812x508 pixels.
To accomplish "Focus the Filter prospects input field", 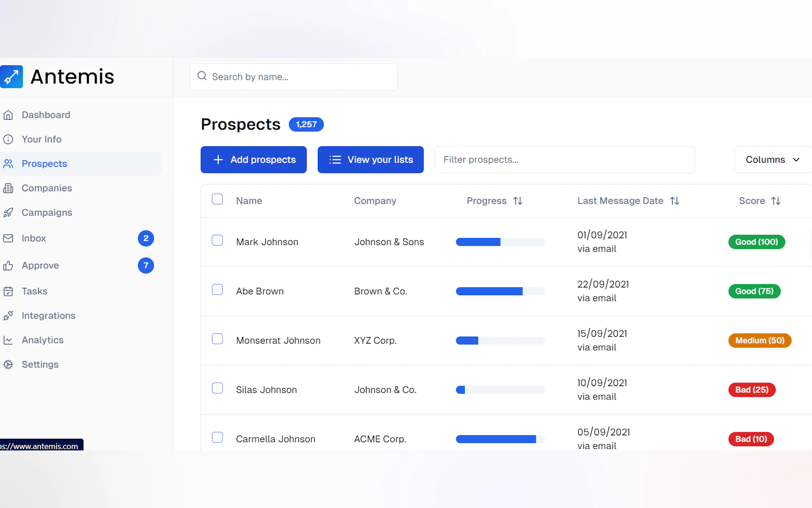I will [564, 160].
